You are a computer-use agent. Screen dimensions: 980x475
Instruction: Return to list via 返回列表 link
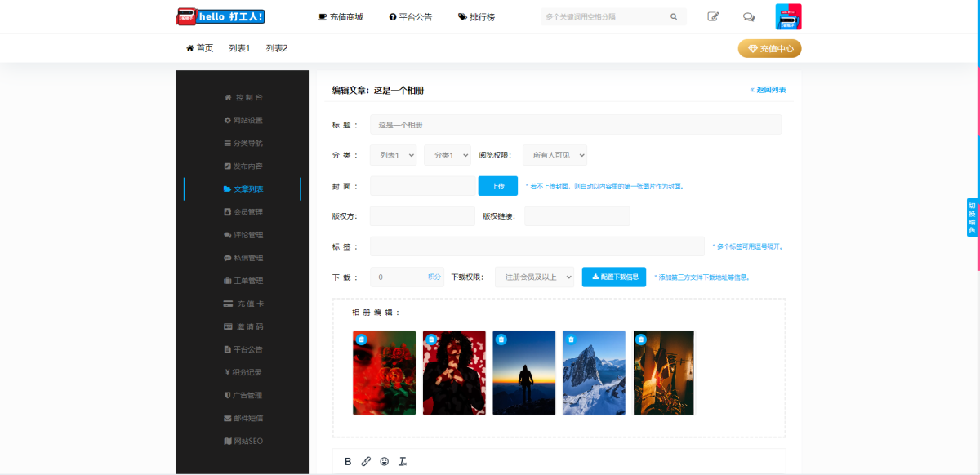tap(768, 90)
